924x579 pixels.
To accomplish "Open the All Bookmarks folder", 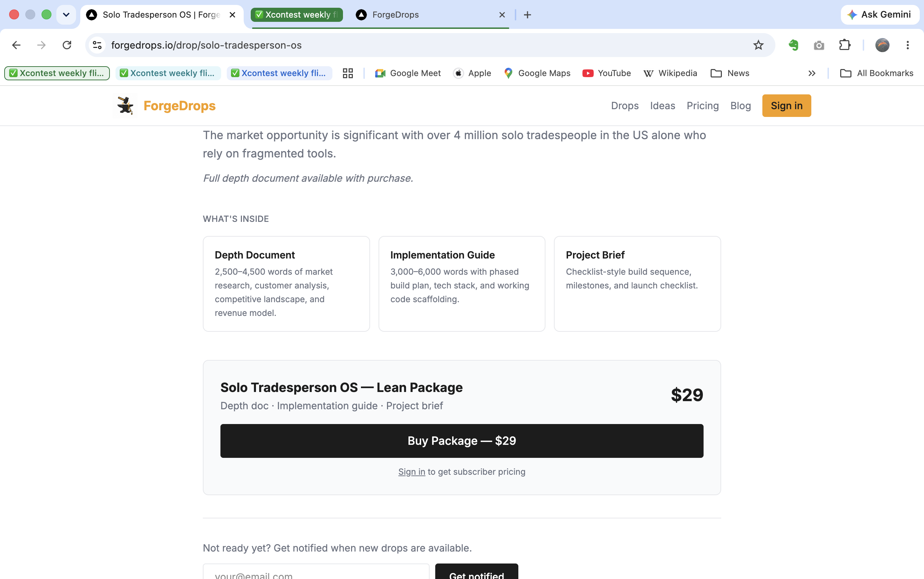I will click(876, 73).
